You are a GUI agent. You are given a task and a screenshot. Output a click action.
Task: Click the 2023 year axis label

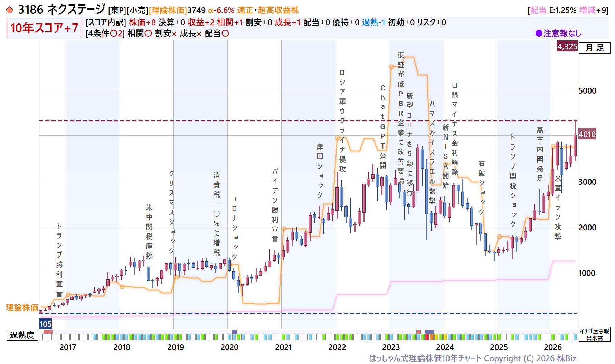tap(391, 347)
